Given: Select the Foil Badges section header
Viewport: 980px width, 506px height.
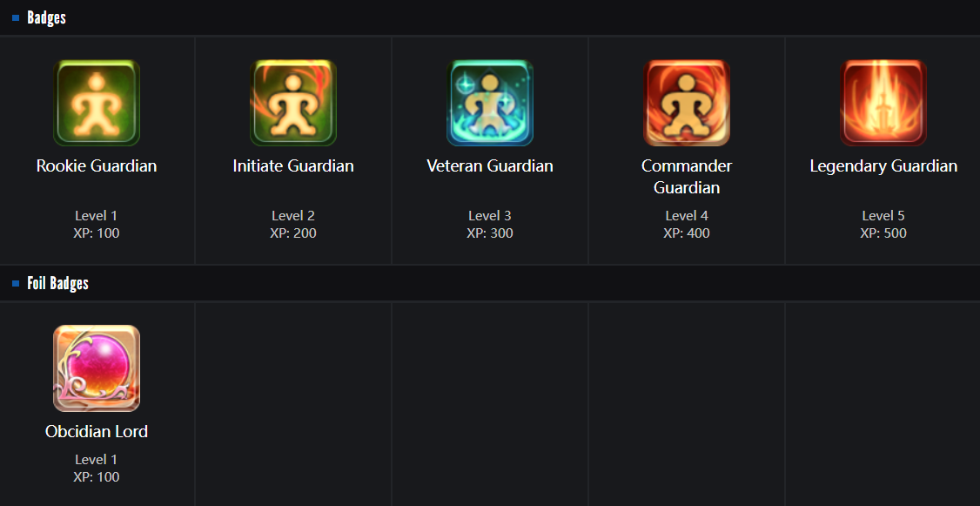Looking at the screenshot, I should 57,283.
